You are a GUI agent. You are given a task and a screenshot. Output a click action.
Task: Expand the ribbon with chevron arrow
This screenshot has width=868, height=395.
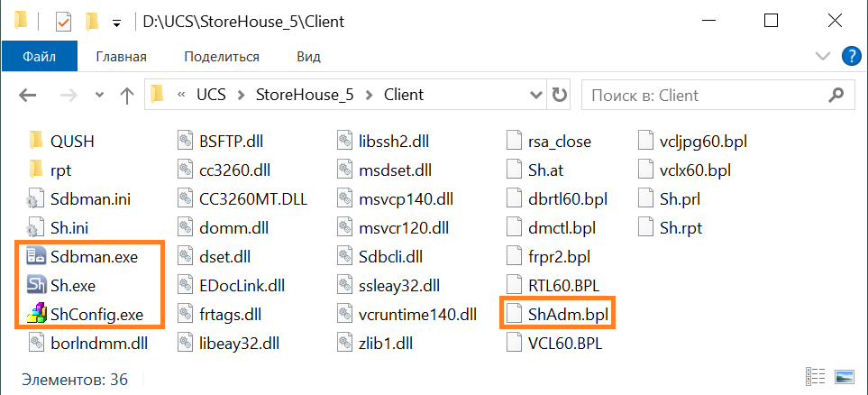[x=822, y=57]
